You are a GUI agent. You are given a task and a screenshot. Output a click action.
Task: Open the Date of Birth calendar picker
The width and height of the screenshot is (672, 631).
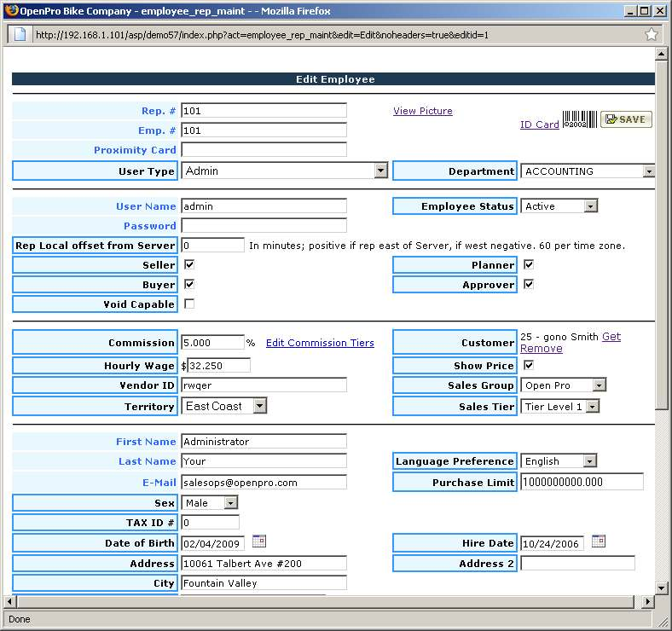pyautogui.click(x=259, y=541)
